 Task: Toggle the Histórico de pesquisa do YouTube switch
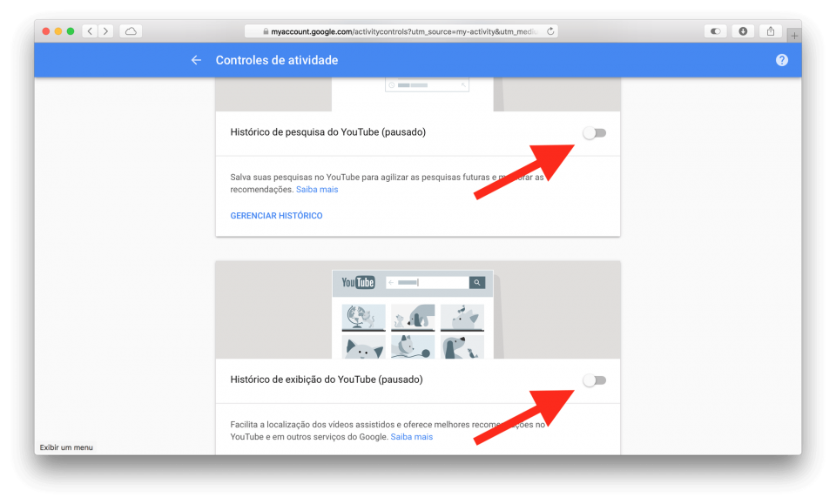tap(595, 132)
